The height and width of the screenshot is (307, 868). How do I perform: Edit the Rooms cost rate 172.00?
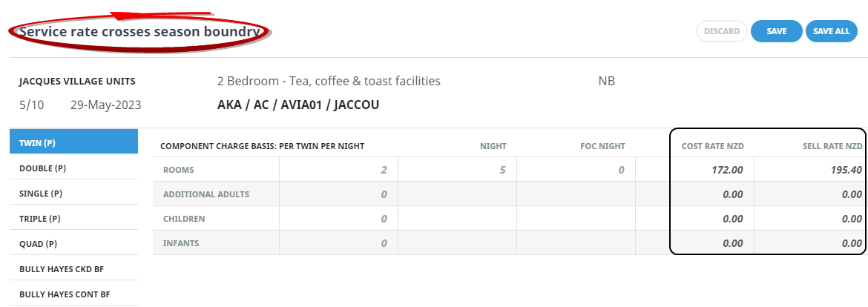point(711,170)
